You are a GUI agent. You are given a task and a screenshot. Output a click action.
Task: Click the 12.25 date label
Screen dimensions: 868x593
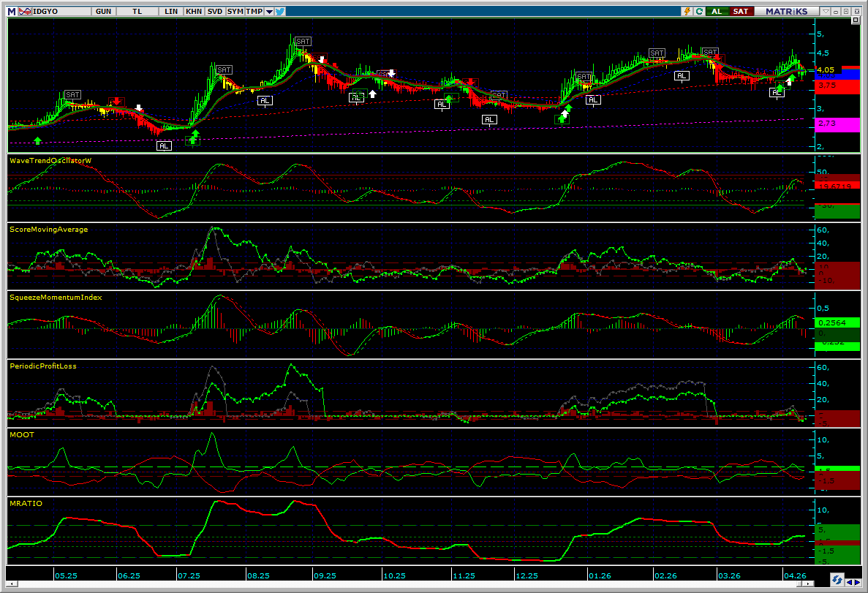(527, 576)
